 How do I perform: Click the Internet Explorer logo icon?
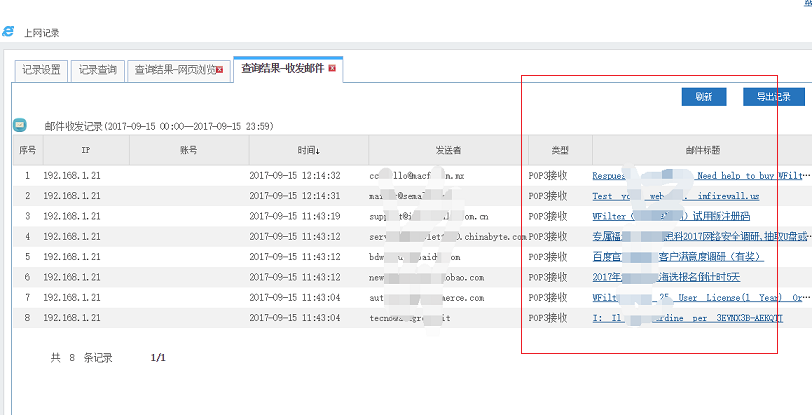(x=9, y=32)
